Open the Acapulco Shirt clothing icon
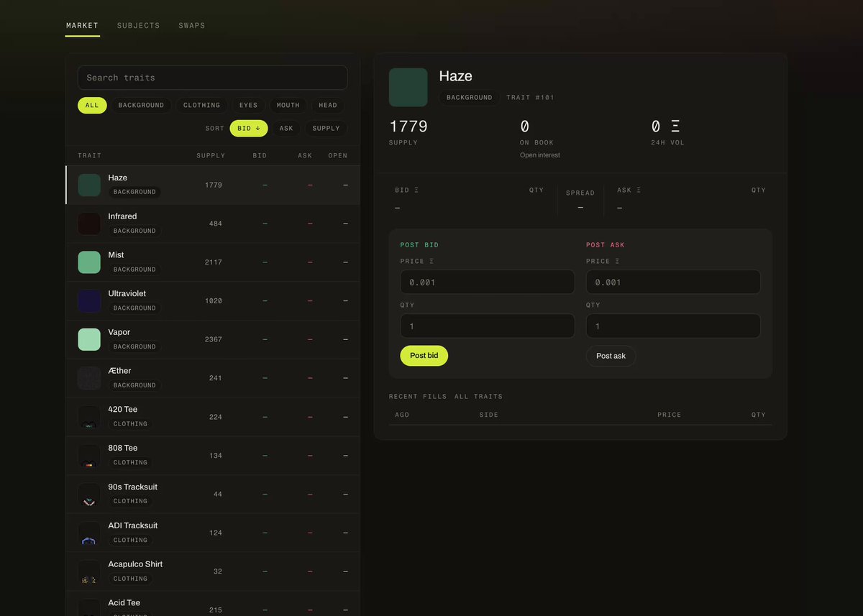Image resolution: width=863 pixels, height=616 pixels. (x=89, y=571)
